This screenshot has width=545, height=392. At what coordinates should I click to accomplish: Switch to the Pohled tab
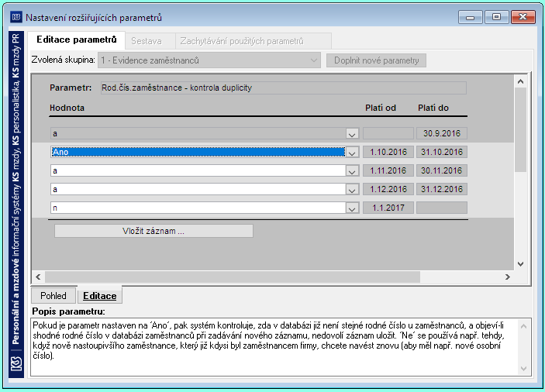coord(53,295)
